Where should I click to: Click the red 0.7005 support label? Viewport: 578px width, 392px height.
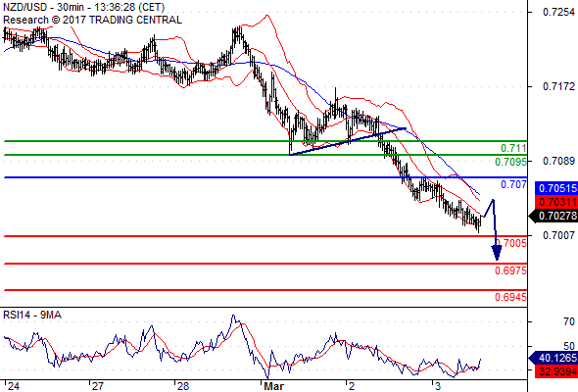coord(511,243)
